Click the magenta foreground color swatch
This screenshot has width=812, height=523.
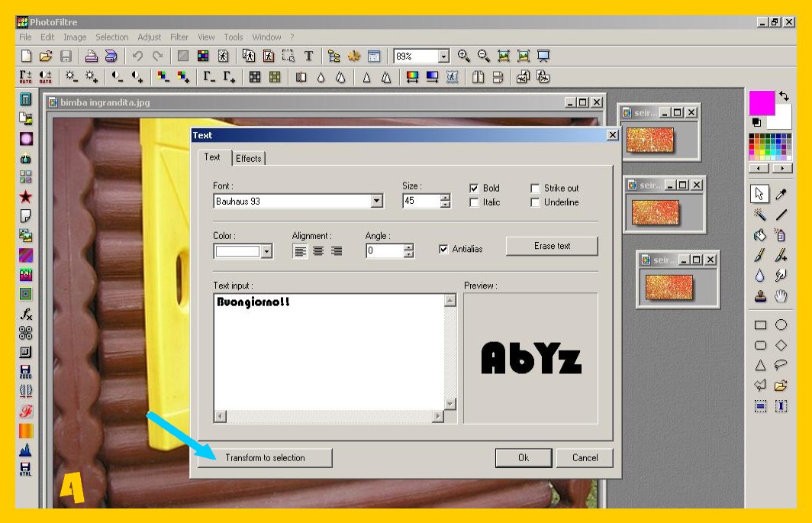(x=761, y=102)
